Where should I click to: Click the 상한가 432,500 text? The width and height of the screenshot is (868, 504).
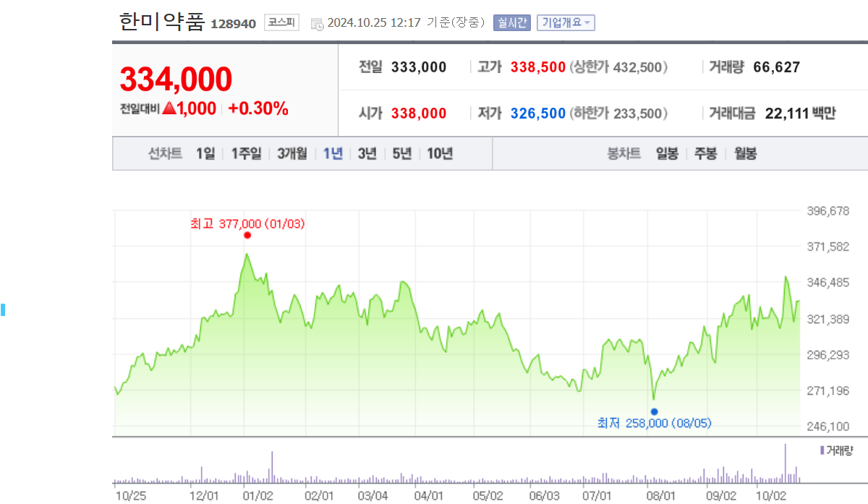[x=618, y=67]
